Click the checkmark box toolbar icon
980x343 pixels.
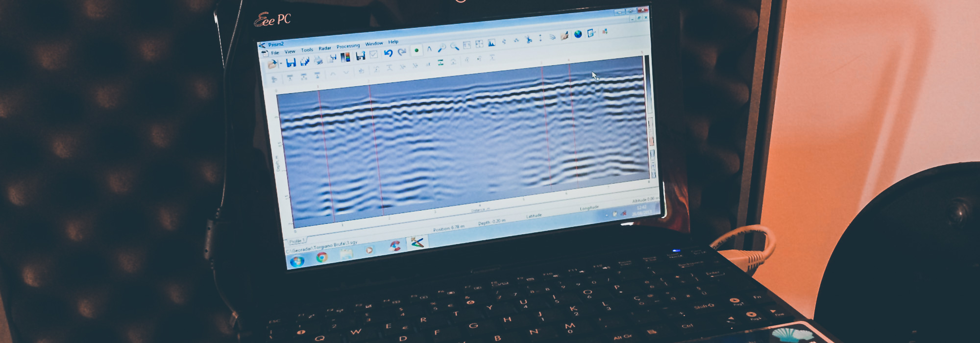(x=373, y=54)
